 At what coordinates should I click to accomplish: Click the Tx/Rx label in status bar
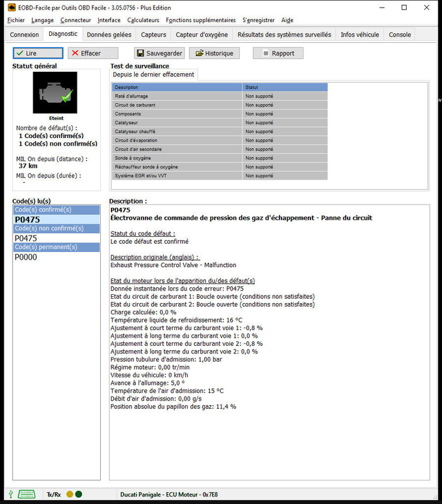[x=54, y=495]
